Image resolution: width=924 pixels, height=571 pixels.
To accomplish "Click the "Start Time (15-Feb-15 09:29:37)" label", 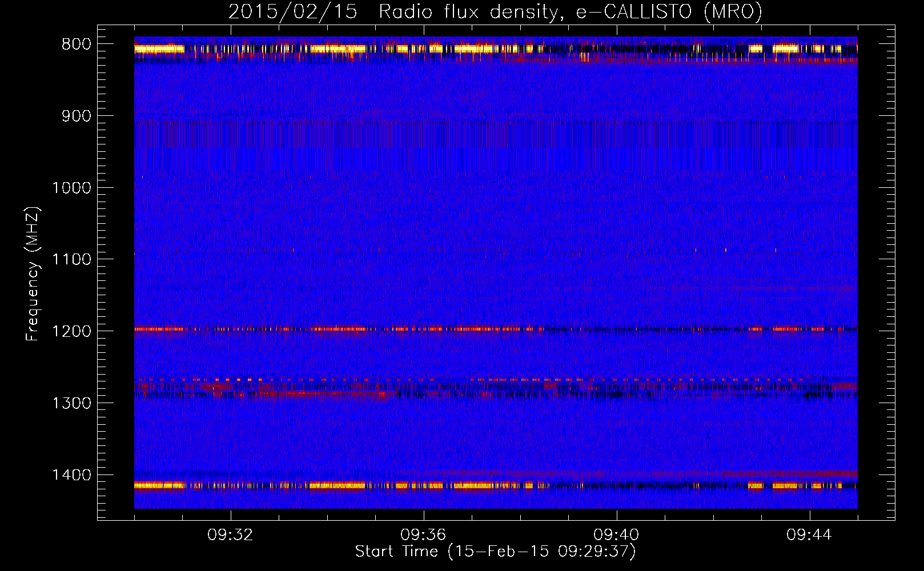I will pyautogui.click(x=495, y=552).
